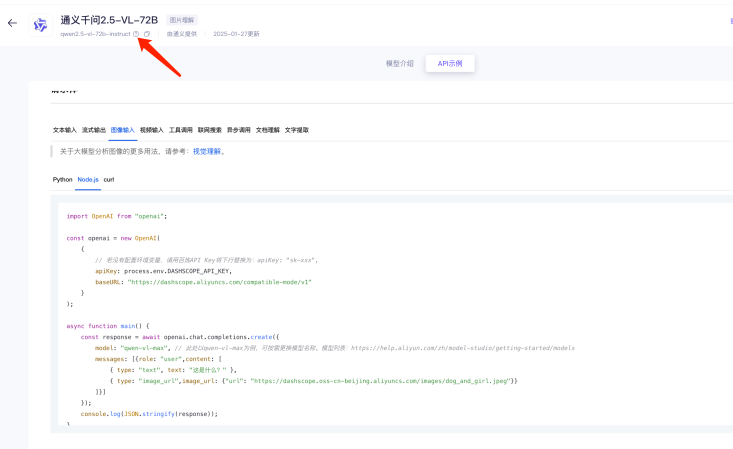Switch to the 流式输出 tab
Screen dimensions: 733x449
94,130
